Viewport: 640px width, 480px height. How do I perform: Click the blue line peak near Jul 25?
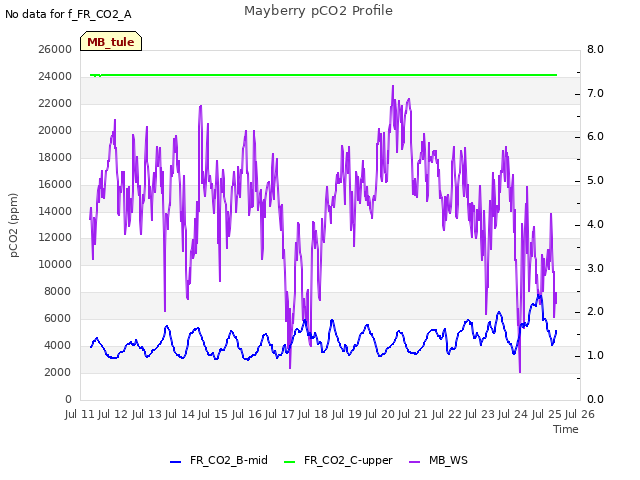(539, 296)
